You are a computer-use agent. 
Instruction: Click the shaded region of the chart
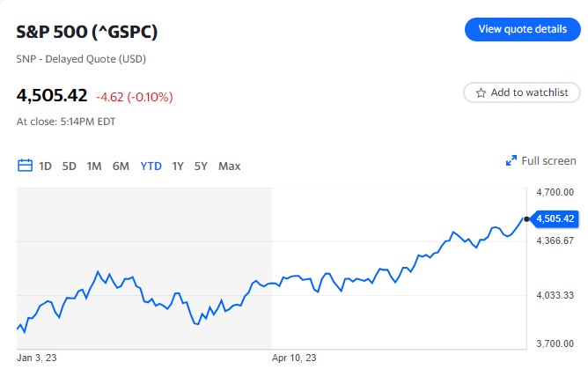tap(141, 229)
